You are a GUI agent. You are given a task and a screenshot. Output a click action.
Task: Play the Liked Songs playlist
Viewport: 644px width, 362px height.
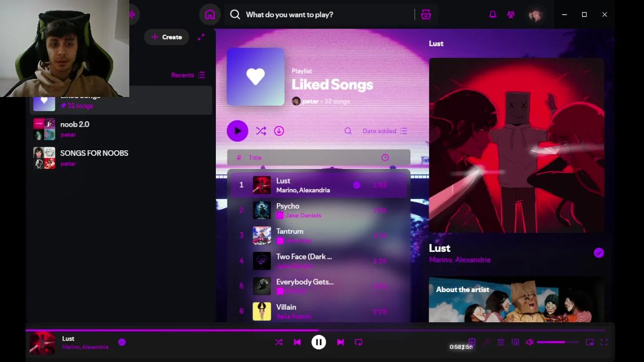237,131
